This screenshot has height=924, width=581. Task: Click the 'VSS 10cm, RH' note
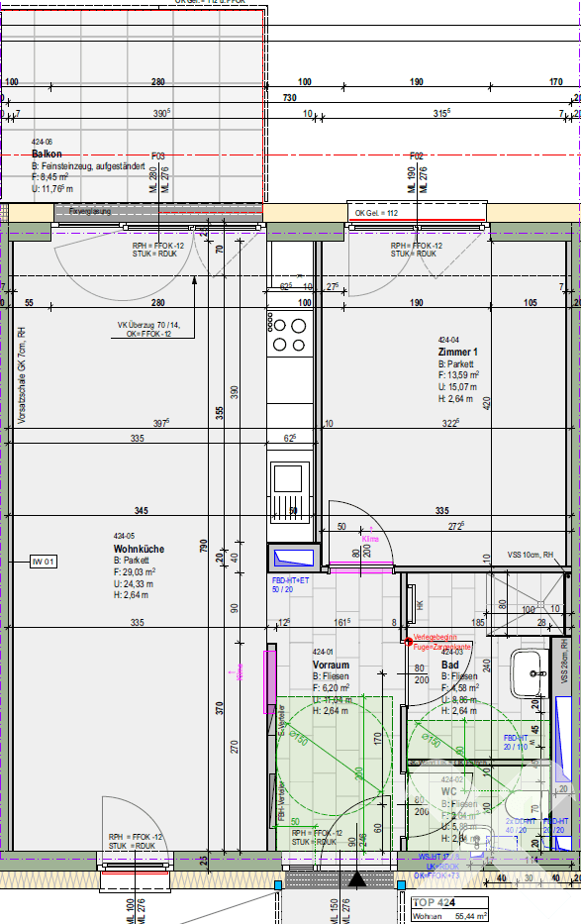[x=530, y=556]
